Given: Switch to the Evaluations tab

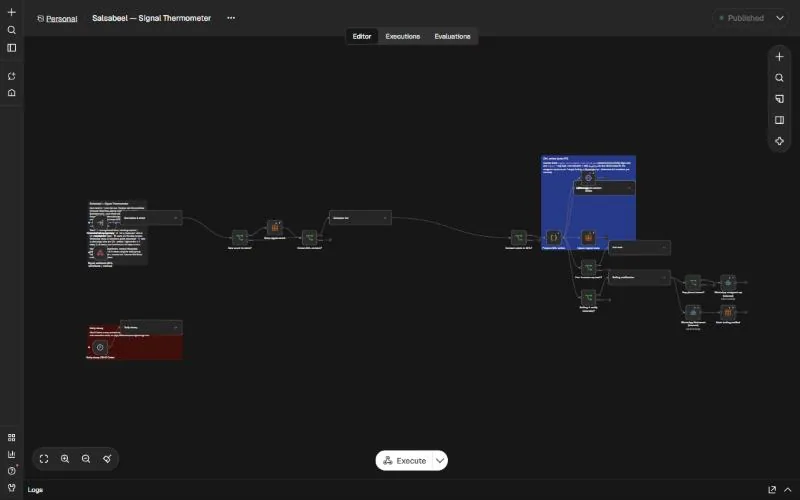Looking at the screenshot, I should (452, 36).
